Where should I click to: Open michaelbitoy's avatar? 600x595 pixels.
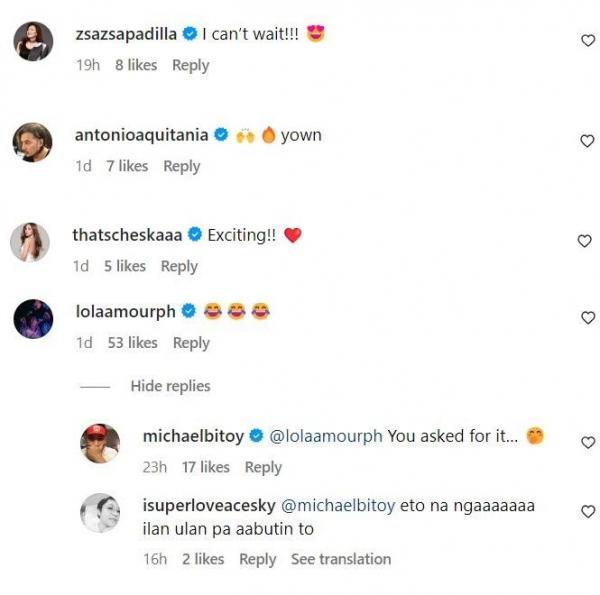(x=100, y=443)
